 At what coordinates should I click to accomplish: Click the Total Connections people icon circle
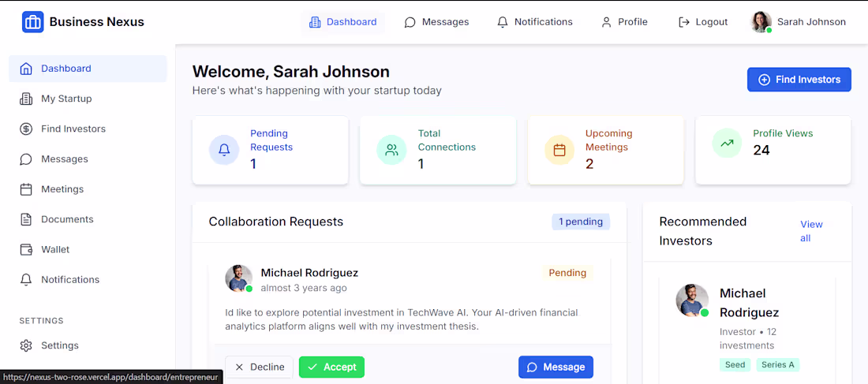(392, 150)
